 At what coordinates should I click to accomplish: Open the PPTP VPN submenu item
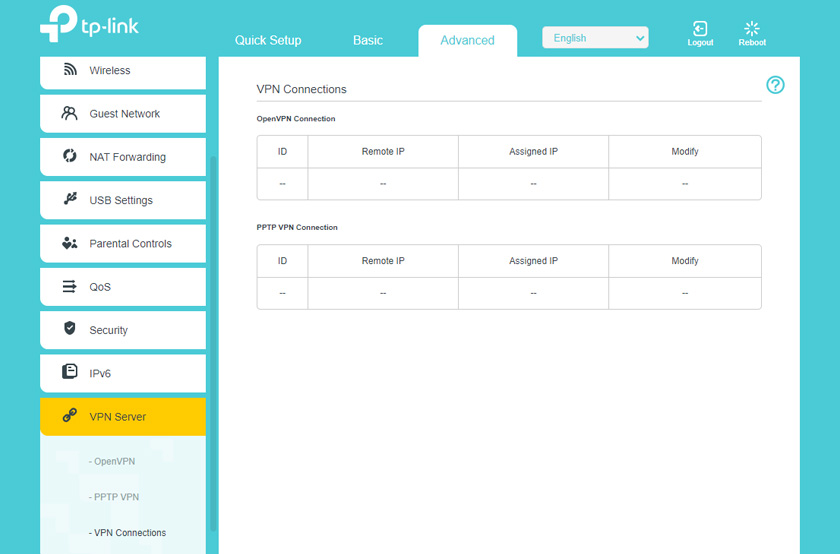coord(116,497)
